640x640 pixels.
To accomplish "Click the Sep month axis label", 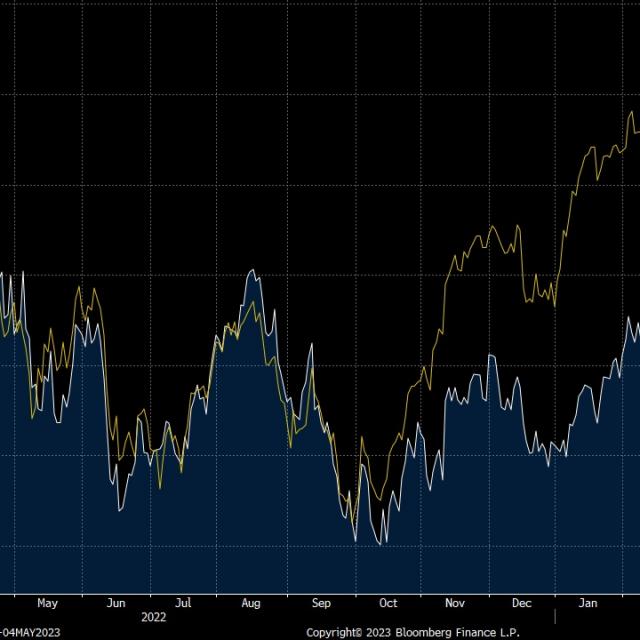I will click(321, 603).
